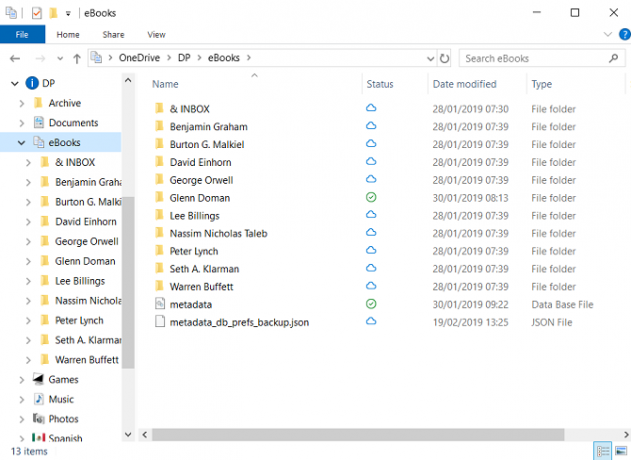Select the Seth A. Klarman folder icon
This screenshot has width=631, height=460.
(x=159, y=268)
